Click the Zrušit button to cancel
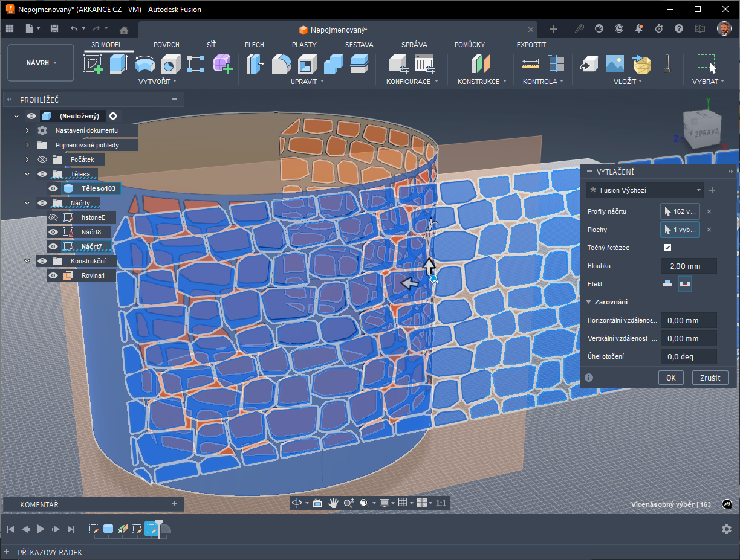740x560 pixels. click(710, 378)
